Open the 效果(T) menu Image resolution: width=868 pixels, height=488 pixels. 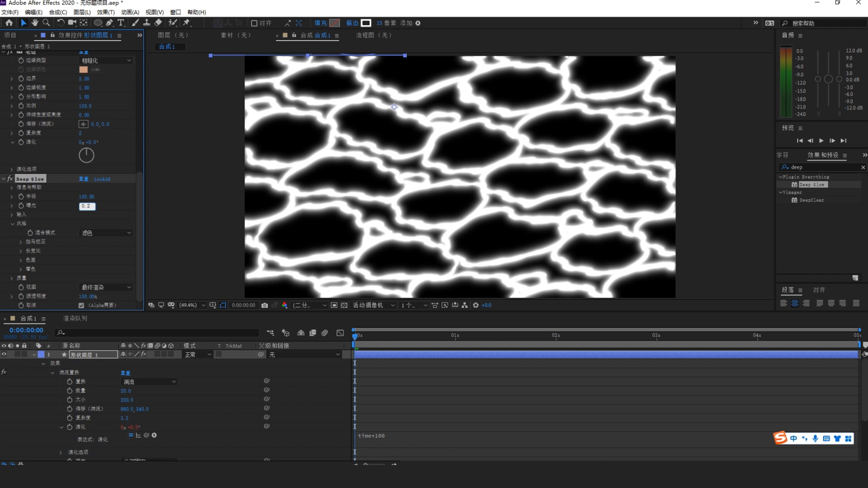point(105,12)
